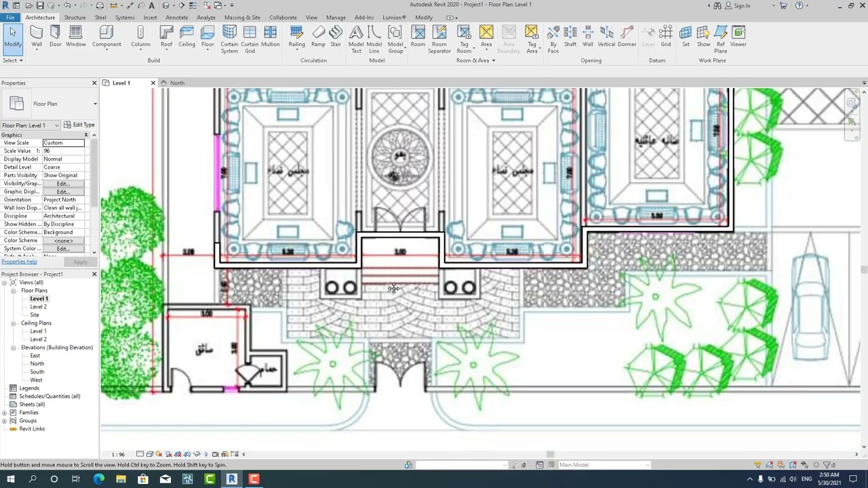868x488 pixels.
Task: Switch to the North view tab
Action: pos(177,83)
